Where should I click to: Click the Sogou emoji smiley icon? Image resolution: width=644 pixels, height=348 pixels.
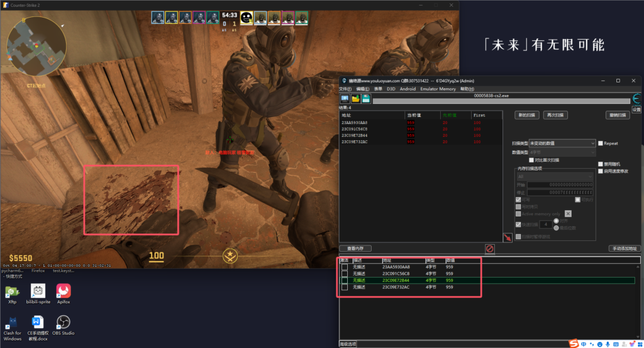coord(599,344)
